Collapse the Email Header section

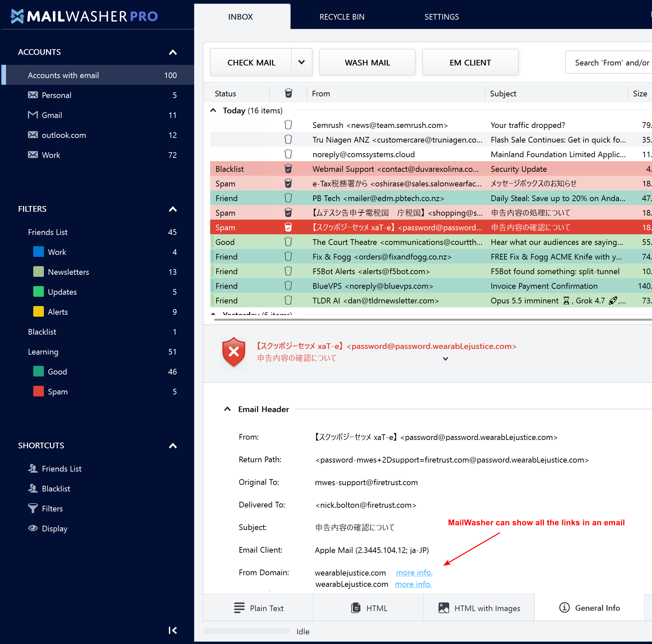point(227,409)
